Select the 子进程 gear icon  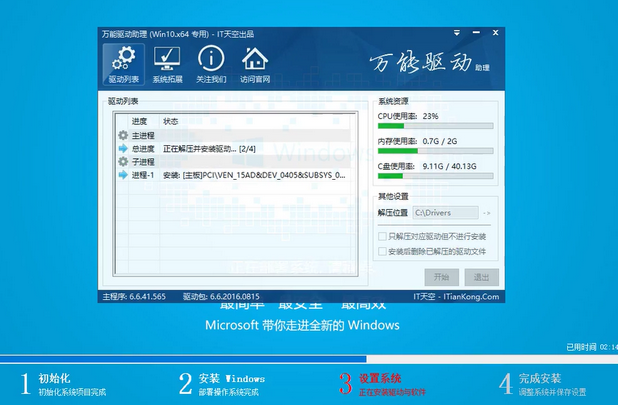[x=123, y=162]
